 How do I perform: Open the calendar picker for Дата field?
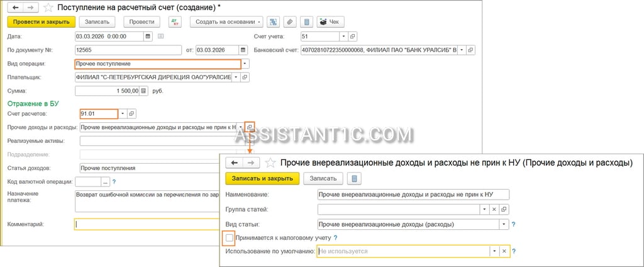[148, 36]
